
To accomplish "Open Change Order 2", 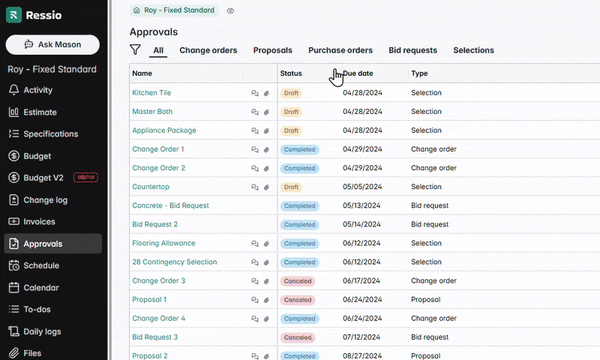I will point(158,168).
